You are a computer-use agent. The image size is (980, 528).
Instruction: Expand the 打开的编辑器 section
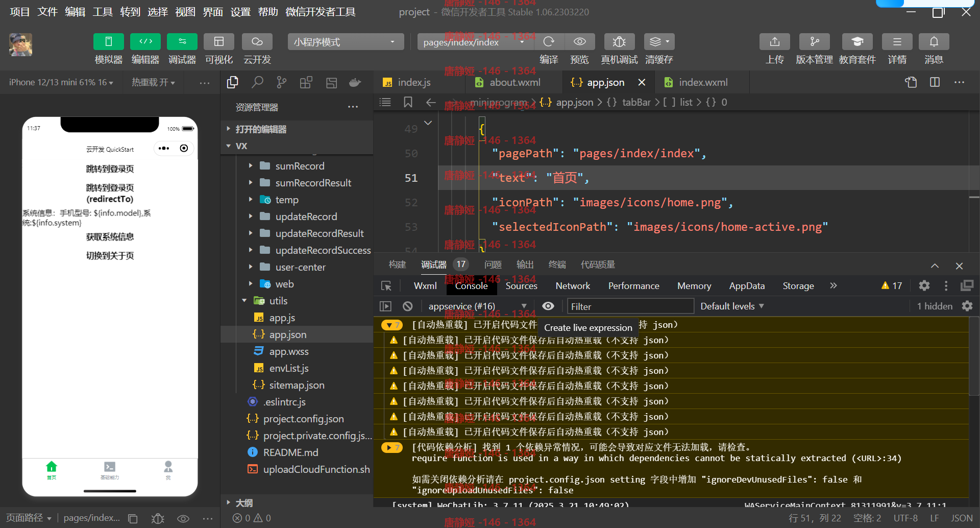(297, 129)
